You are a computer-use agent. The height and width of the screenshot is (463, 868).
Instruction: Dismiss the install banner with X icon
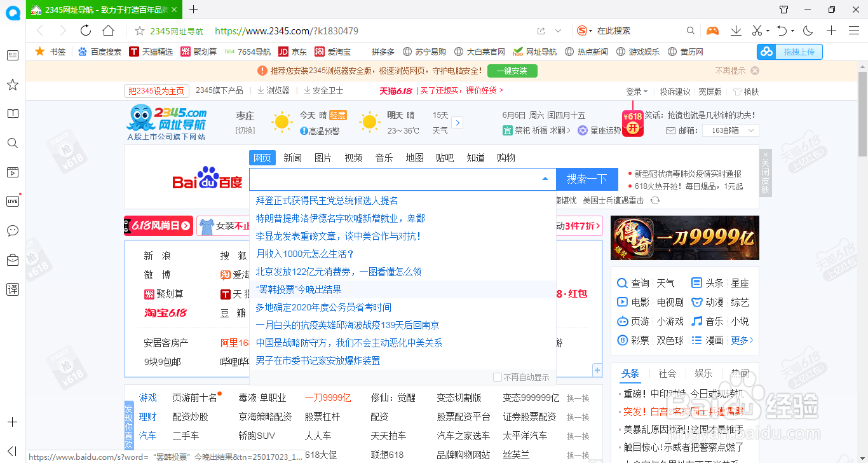(755, 71)
